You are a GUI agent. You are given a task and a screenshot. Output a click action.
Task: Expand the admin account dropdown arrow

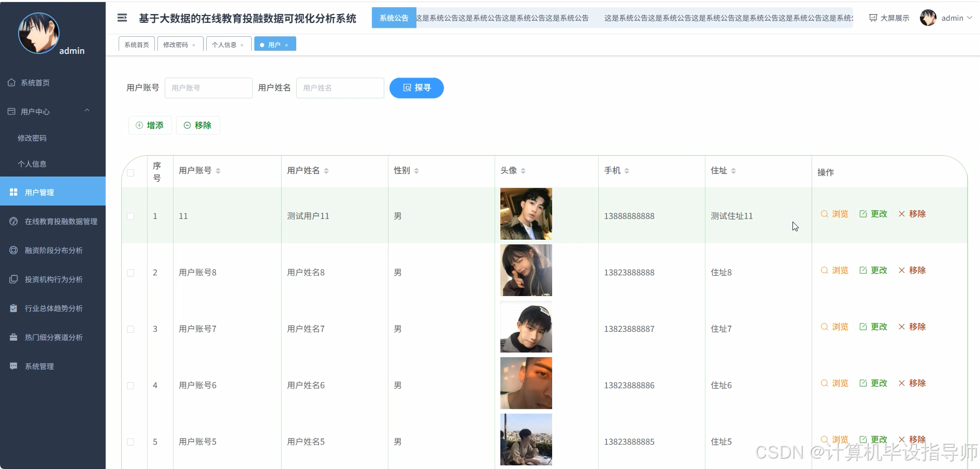[970, 18]
